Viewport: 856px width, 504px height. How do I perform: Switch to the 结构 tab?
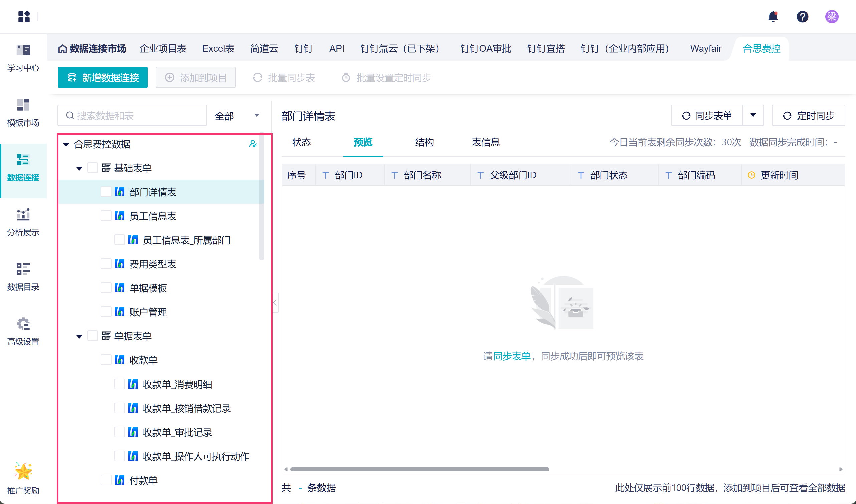[424, 142]
